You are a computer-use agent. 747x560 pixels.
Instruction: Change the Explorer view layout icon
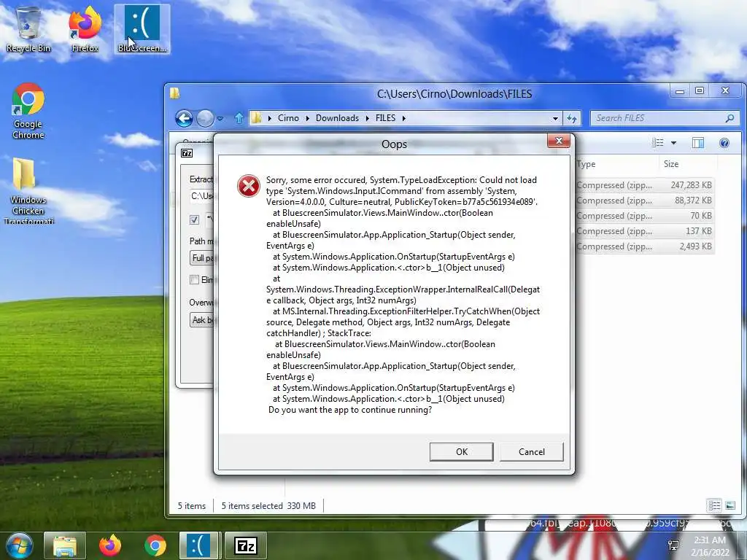(658, 142)
